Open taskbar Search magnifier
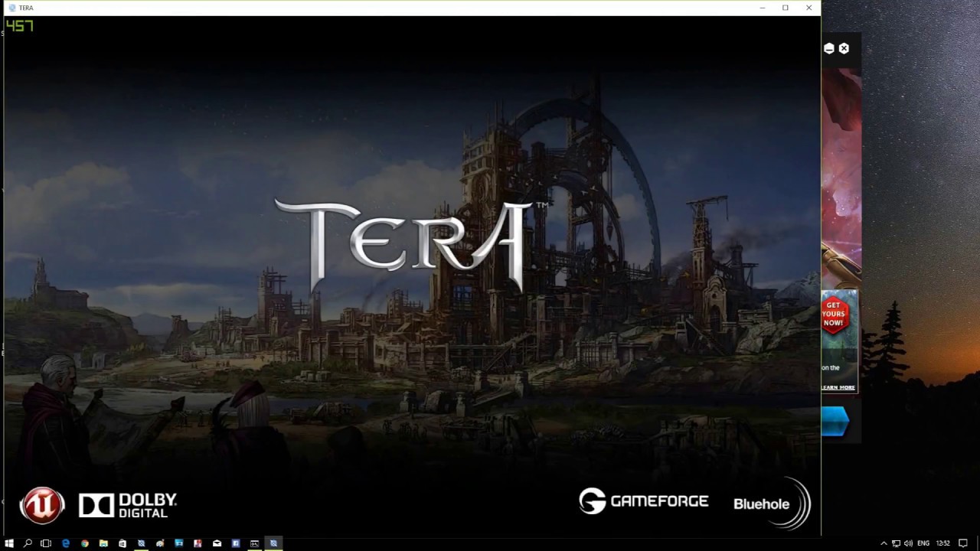 (x=28, y=543)
